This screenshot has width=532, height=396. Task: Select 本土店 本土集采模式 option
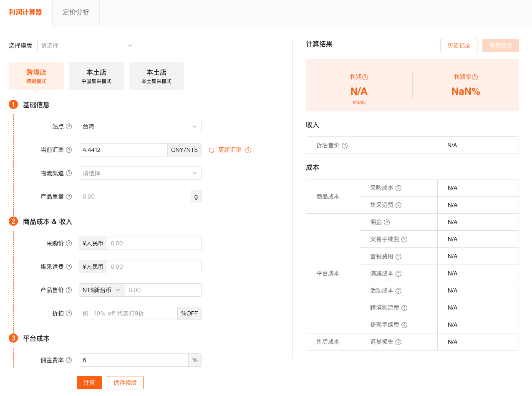[156, 76]
